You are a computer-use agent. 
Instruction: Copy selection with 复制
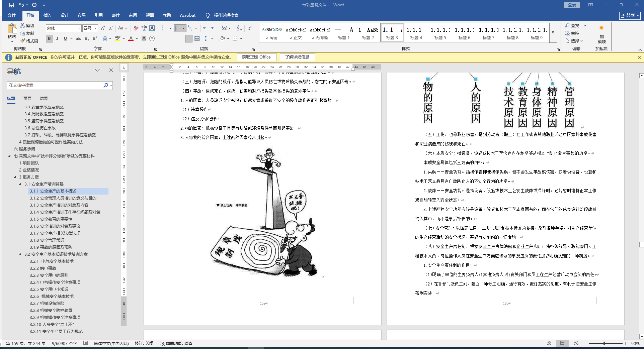(27, 33)
